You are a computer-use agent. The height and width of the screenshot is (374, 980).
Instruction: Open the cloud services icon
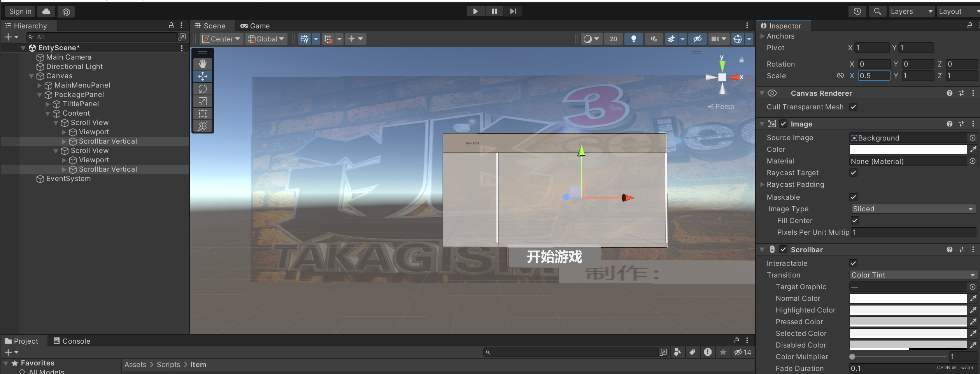point(46,11)
